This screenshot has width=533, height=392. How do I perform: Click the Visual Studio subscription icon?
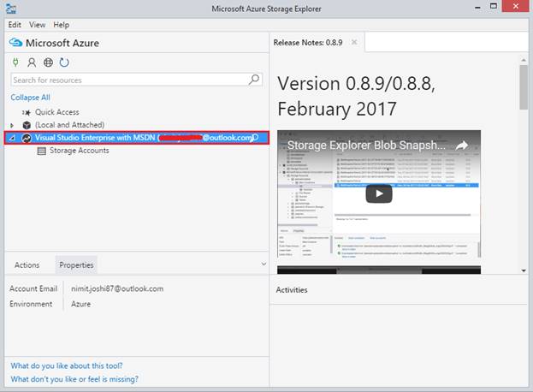click(27, 138)
